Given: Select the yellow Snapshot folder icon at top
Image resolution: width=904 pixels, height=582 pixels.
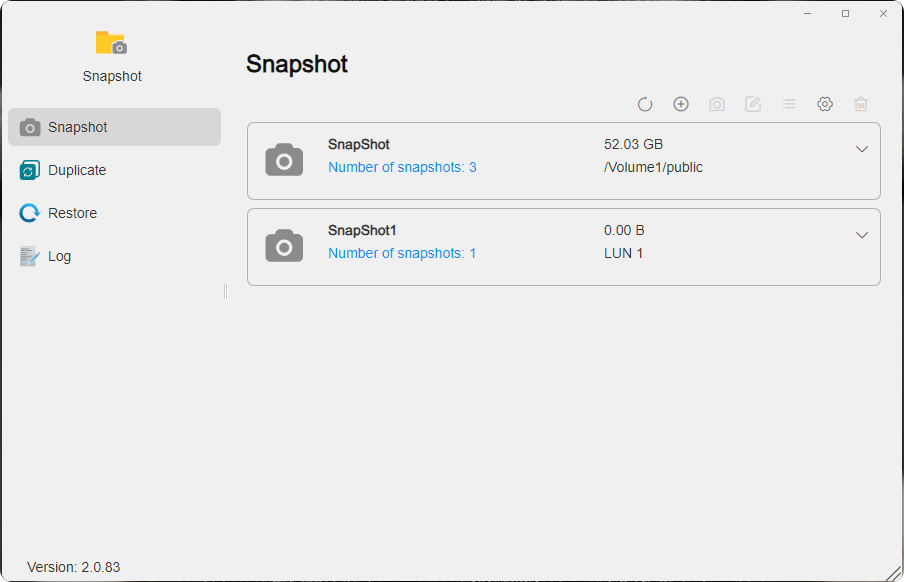Looking at the screenshot, I should pos(111,43).
